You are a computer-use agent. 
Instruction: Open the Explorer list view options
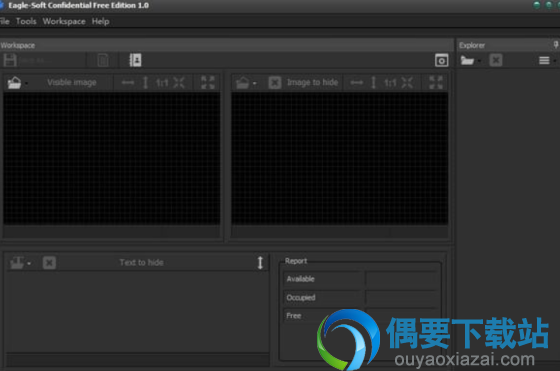tap(544, 60)
